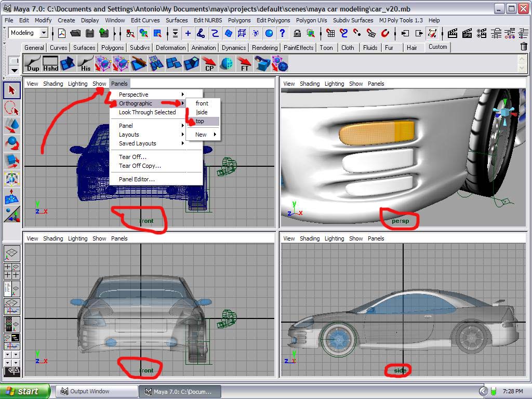This screenshot has height=399, width=532.
Task: Click the blue globe sphere shelf icon
Action: tap(227, 64)
